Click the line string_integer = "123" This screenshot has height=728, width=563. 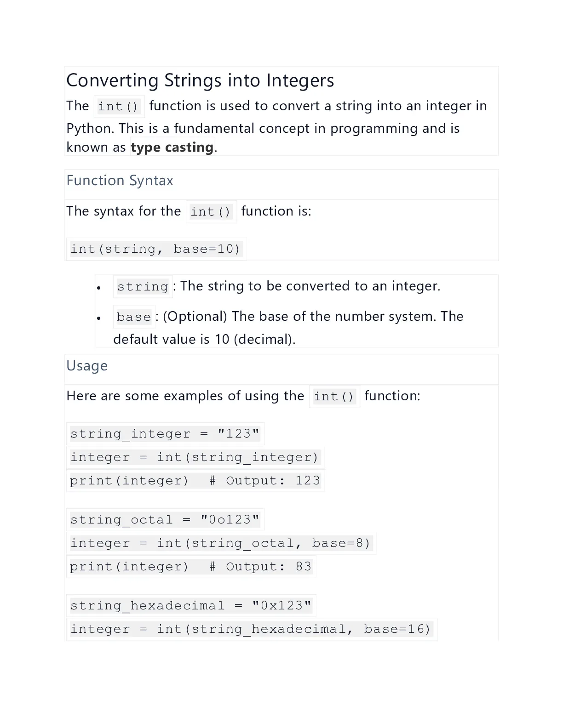[x=165, y=434]
